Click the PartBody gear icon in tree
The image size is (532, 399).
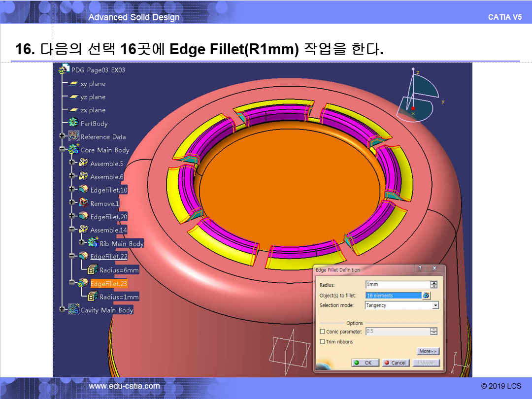pyautogui.click(x=73, y=123)
